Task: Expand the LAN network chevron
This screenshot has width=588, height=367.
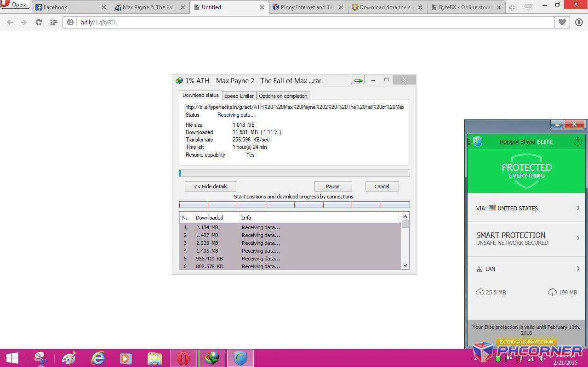Action: point(578,269)
